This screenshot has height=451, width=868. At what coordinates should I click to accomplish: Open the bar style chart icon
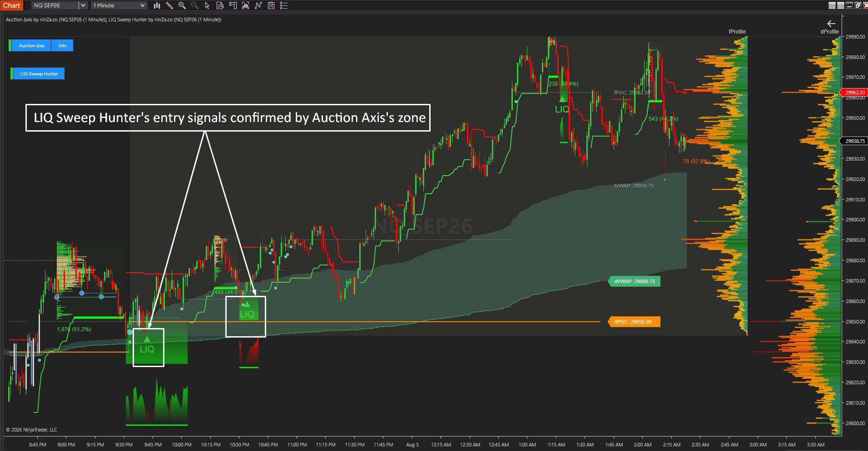click(x=157, y=5)
